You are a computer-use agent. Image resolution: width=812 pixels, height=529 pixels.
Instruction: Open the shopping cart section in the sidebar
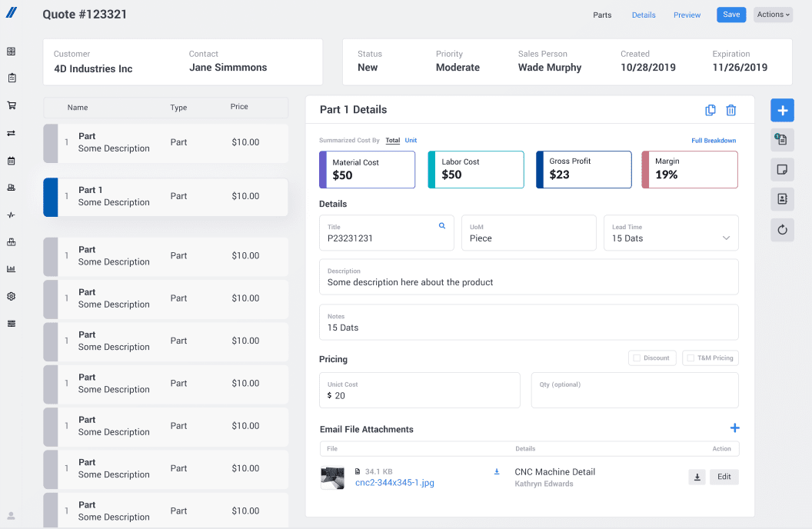click(11, 105)
